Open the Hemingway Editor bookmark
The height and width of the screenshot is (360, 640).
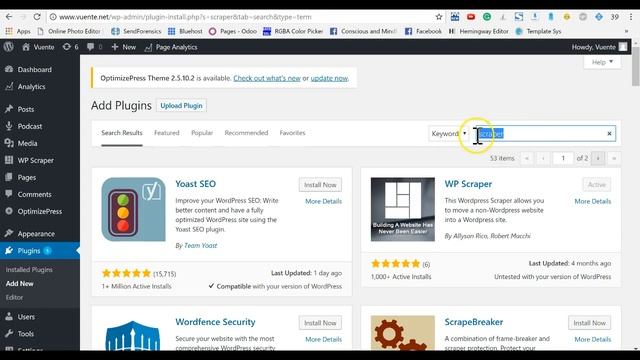[478, 31]
